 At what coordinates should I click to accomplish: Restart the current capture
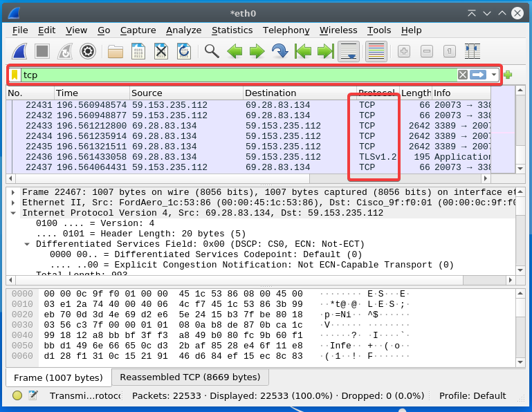point(65,52)
